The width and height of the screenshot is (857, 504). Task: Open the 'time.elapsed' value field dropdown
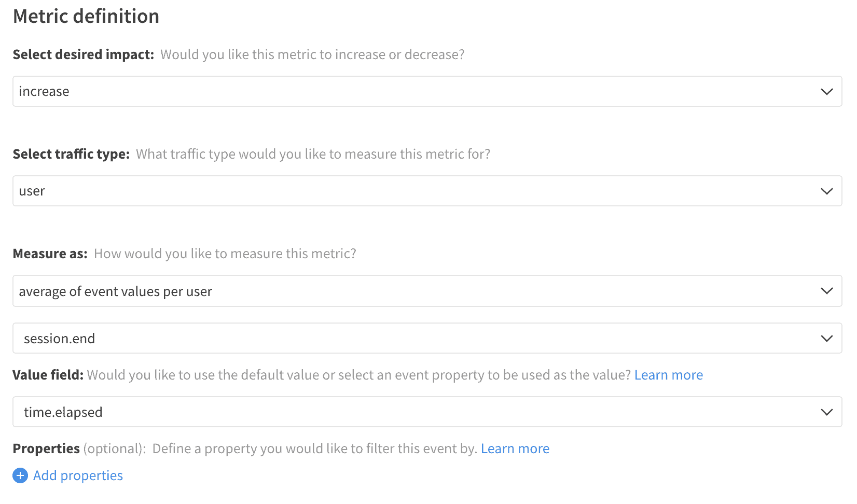427,412
